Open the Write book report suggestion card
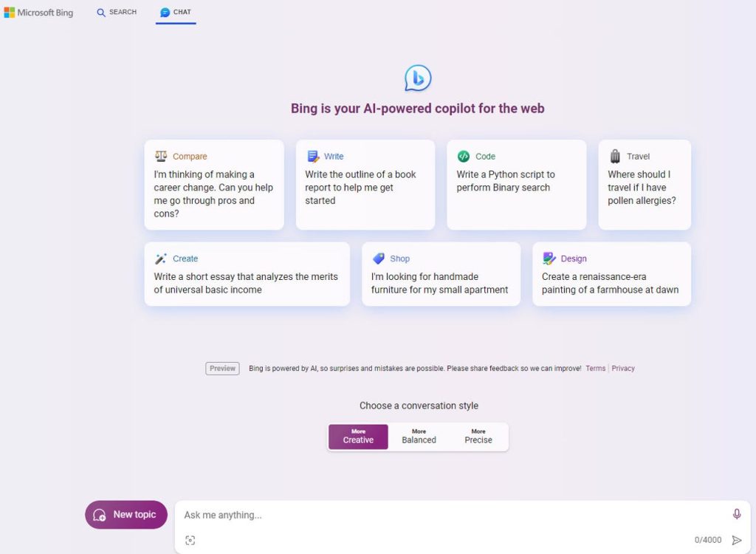 [365, 185]
